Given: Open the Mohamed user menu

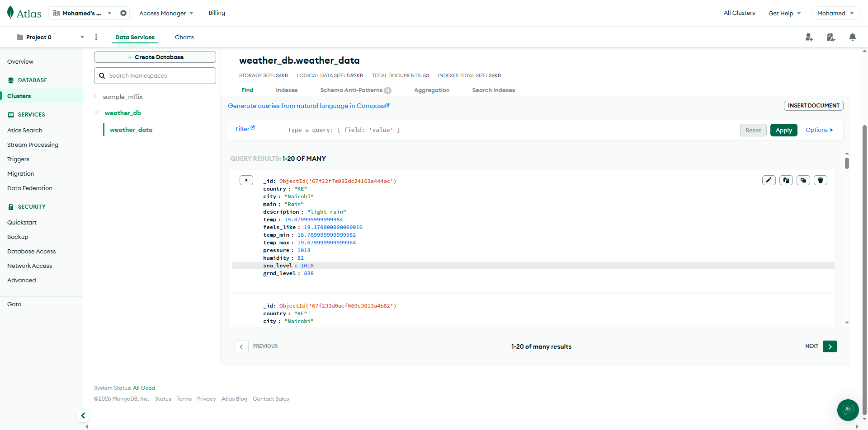Looking at the screenshot, I should [x=836, y=13].
